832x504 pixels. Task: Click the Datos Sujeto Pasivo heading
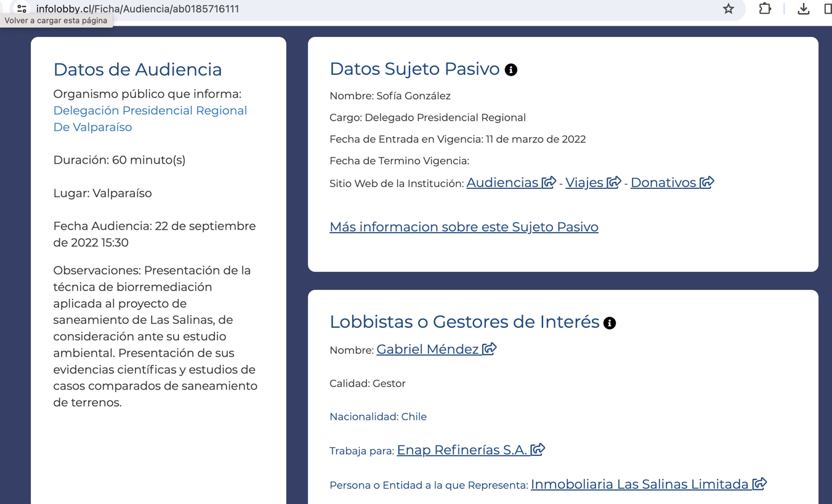(x=414, y=69)
